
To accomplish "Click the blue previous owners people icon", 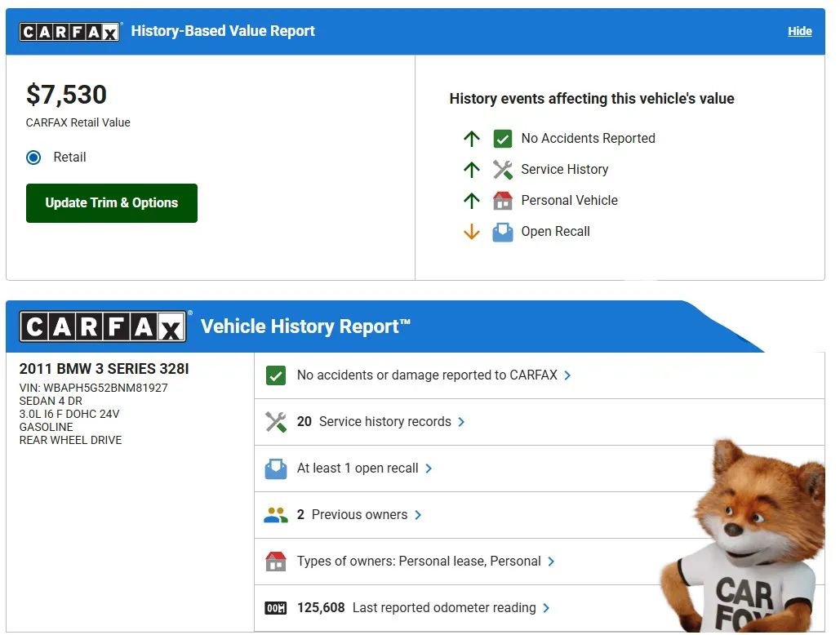I will coord(274,514).
